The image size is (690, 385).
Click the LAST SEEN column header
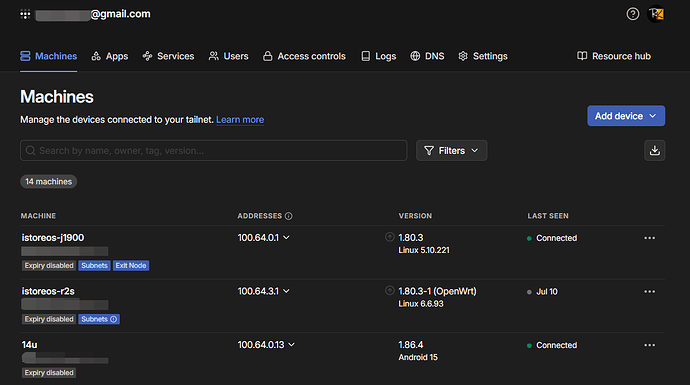click(548, 216)
